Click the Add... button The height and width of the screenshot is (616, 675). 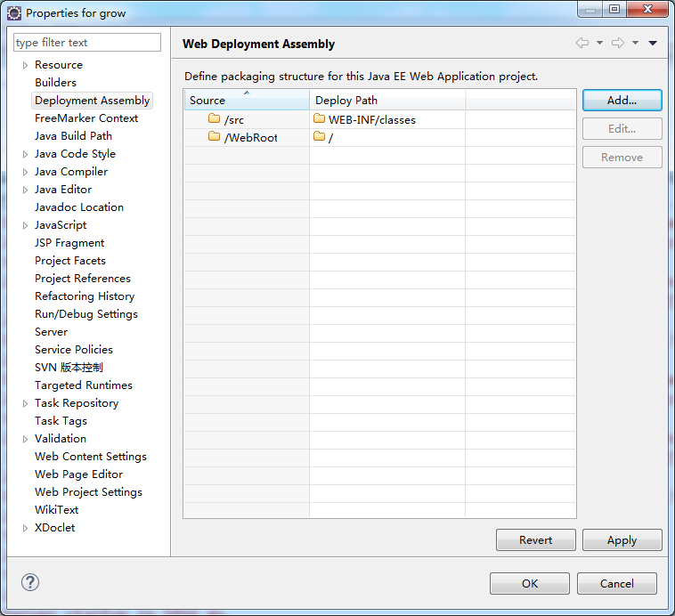(x=622, y=101)
